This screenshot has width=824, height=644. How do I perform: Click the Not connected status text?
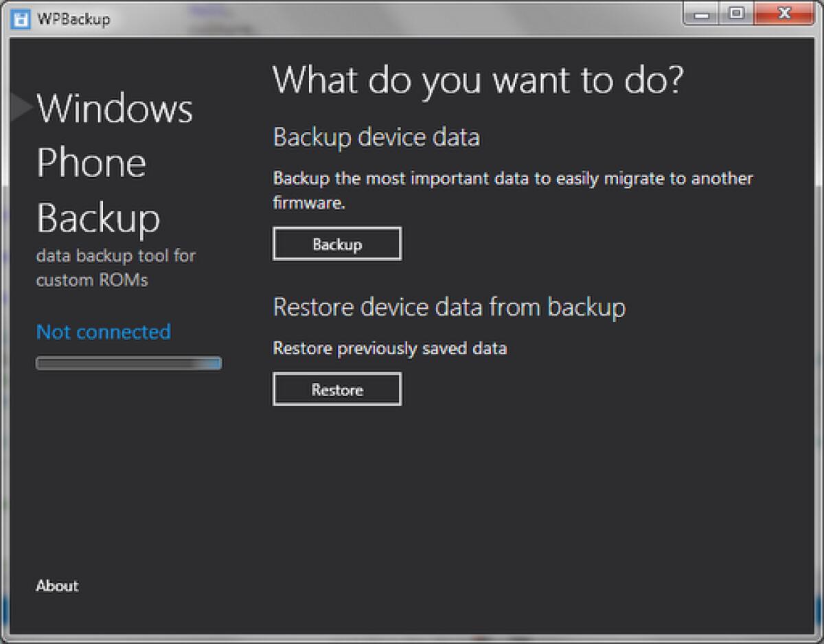(x=103, y=332)
